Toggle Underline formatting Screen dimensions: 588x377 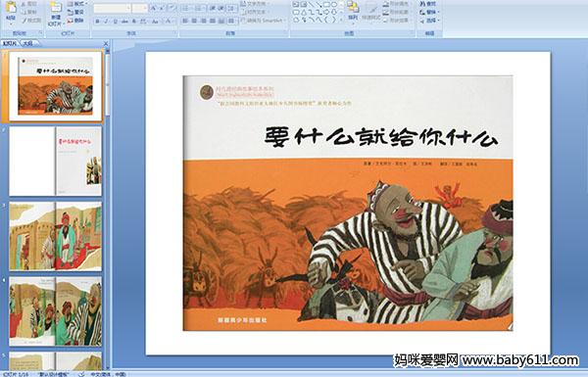[116, 22]
